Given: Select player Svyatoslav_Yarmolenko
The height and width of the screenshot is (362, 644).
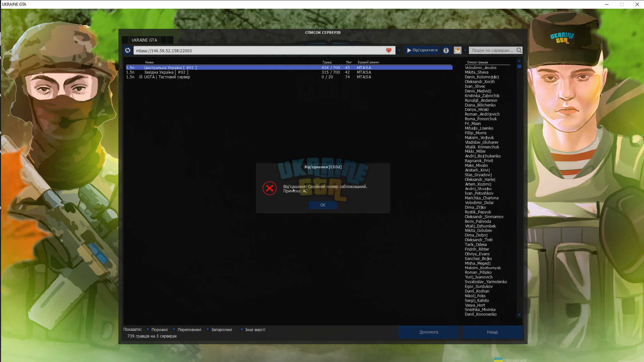Looking at the screenshot, I should pyautogui.click(x=486, y=282).
